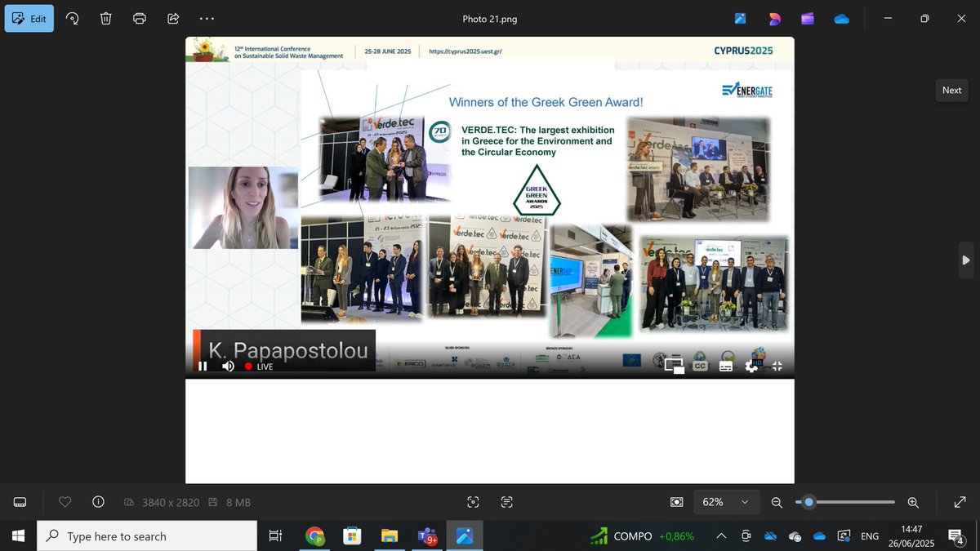Open the See more three-dots menu
This screenshot has height=551, width=980.
(x=207, y=18)
